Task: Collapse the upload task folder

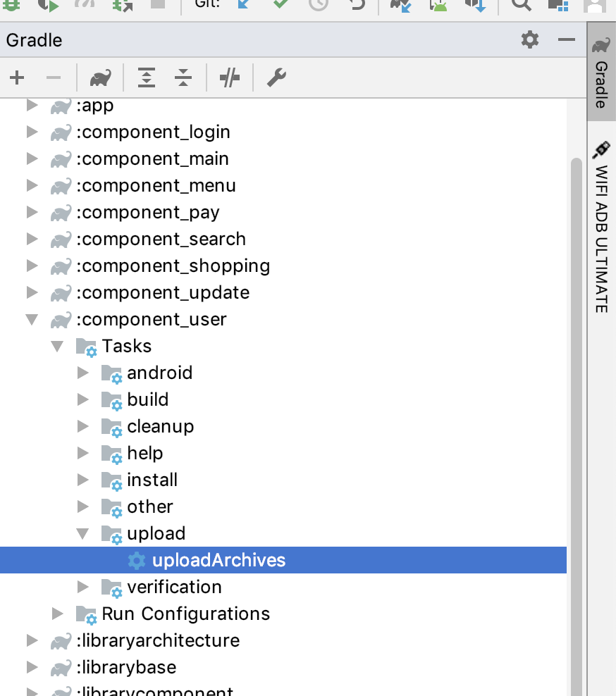Action: (82, 533)
